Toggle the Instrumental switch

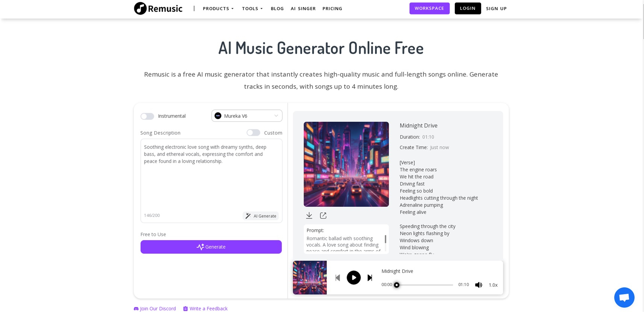pyautogui.click(x=147, y=116)
